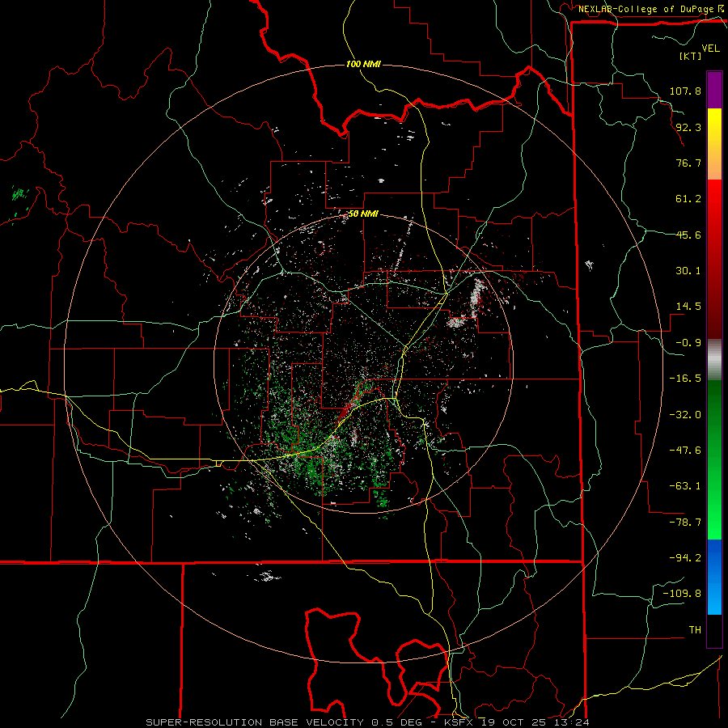Click the -109.8 velocity scale value
Screen dimensions: 728x728
tap(682, 594)
